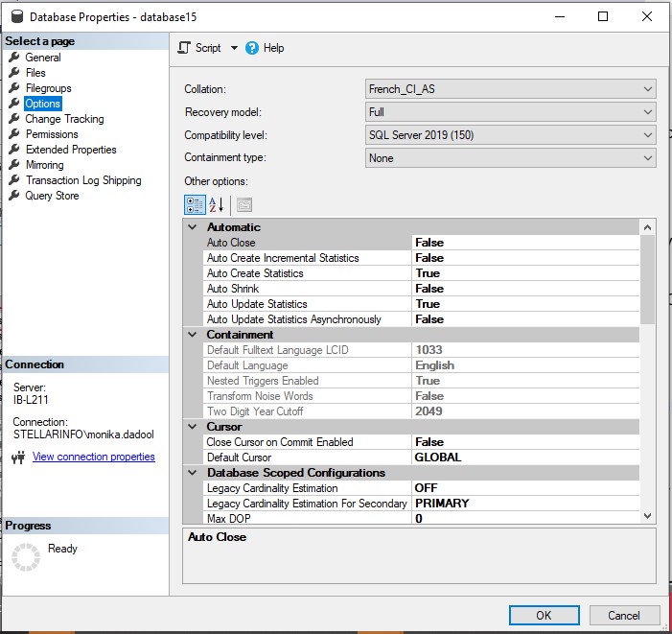Open Help with the question mark icon

click(x=252, y=48)
